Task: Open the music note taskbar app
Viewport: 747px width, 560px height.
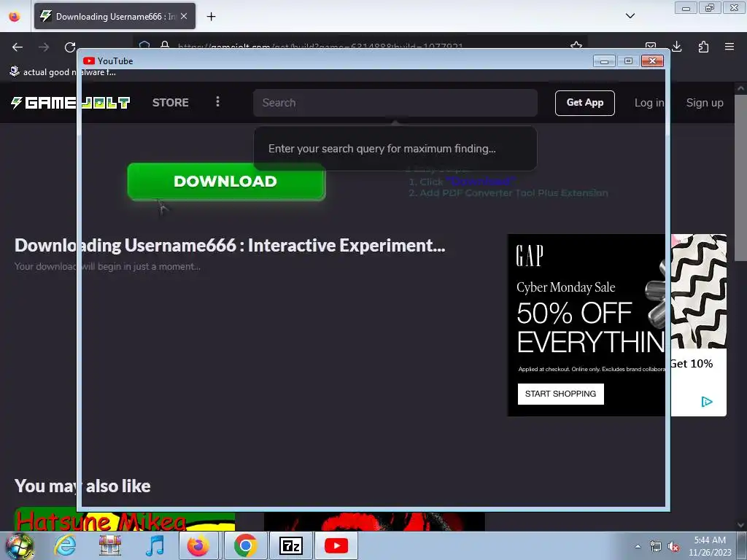Action: click(x=155, y=545)
